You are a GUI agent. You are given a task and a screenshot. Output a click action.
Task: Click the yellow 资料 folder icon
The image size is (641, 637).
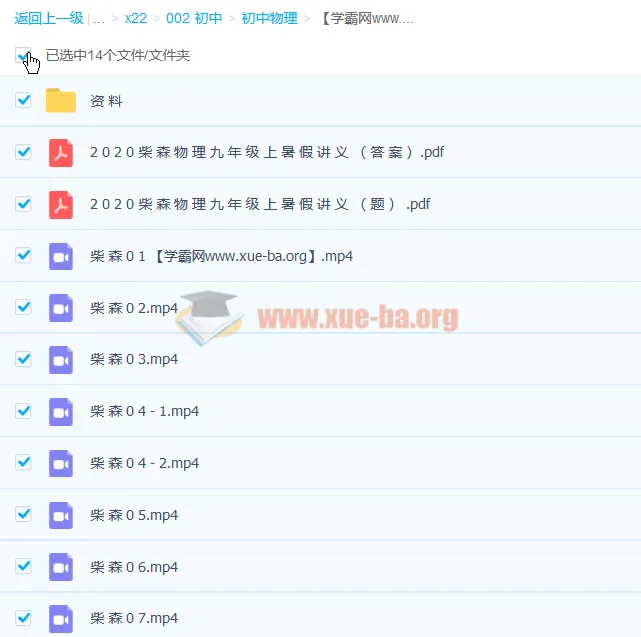tap(61, 100)
